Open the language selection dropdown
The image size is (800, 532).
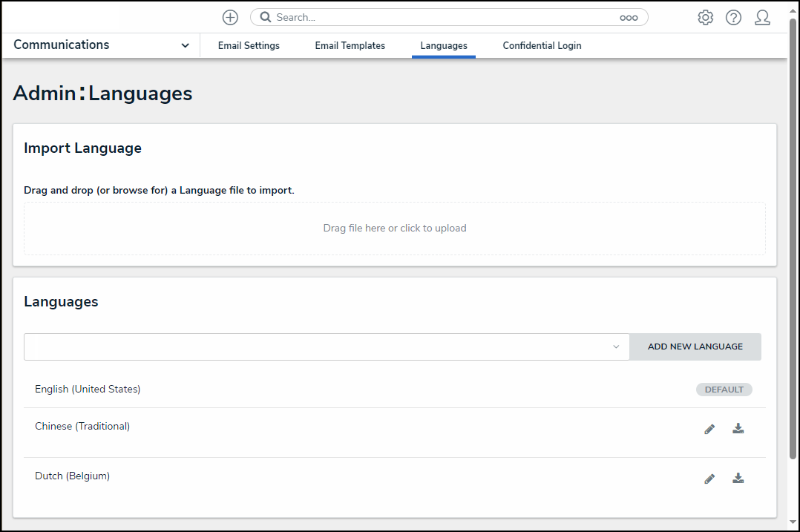[327, 347]
